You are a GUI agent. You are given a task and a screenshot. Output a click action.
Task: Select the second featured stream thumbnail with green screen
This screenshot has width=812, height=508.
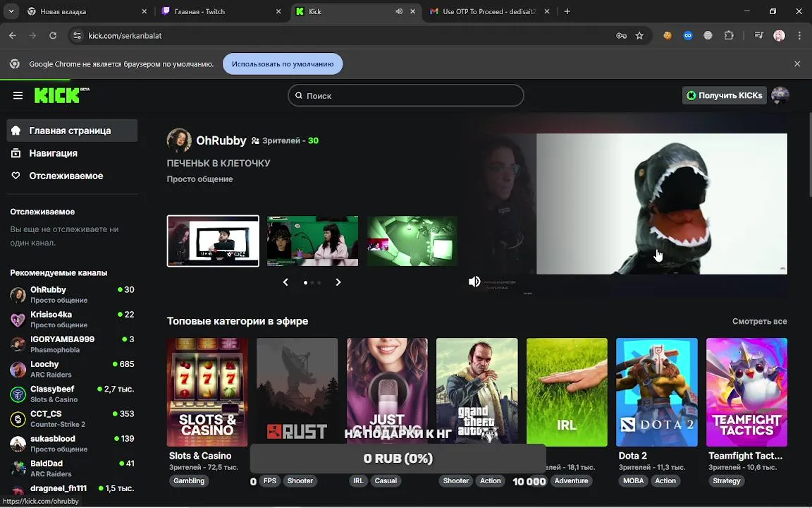(312, 241)
